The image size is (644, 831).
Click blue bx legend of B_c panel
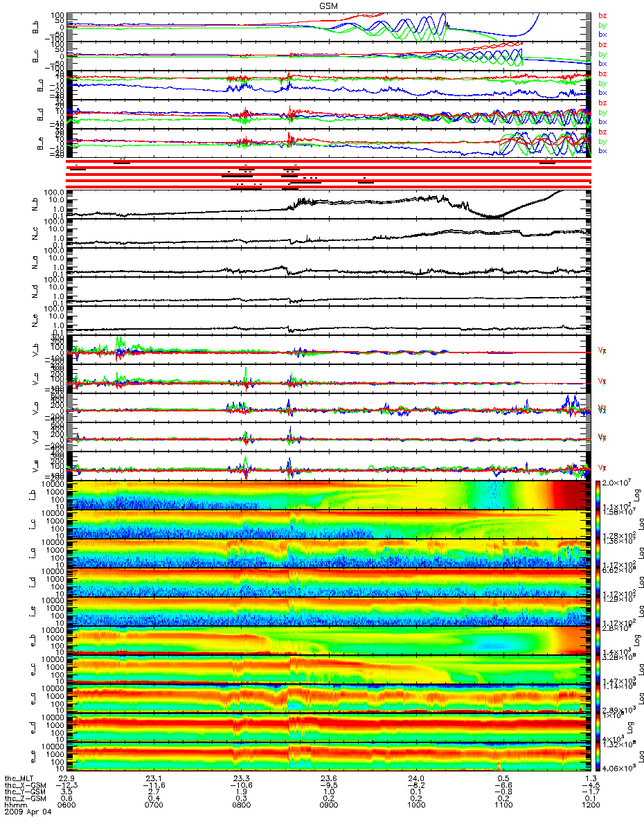click(x=602, y=64)
